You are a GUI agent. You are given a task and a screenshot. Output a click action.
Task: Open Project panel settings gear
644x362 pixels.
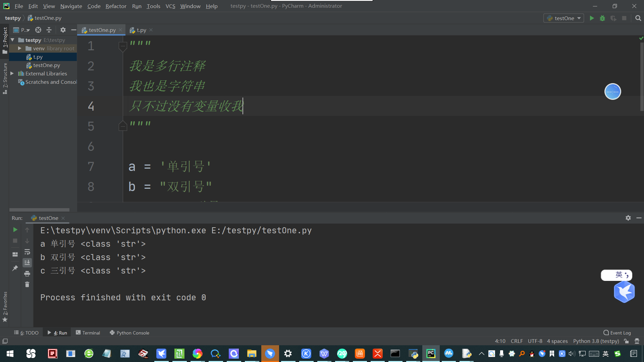coord(63,30)
